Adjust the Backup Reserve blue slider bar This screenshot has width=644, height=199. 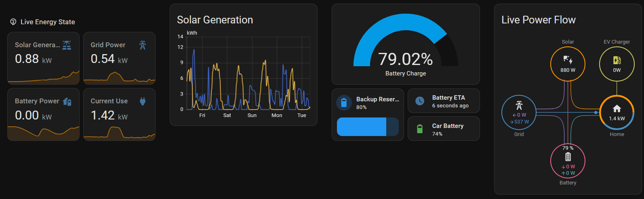[x=367, y=127]
